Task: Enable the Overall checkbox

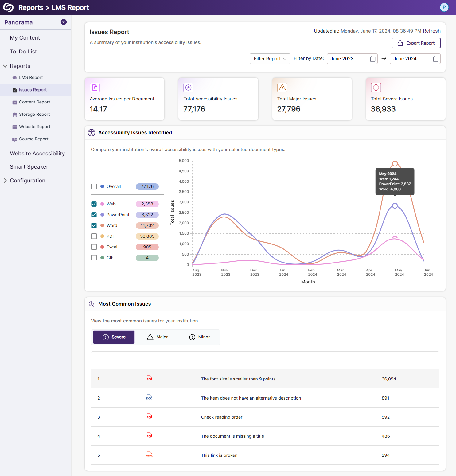Action: (x=94, y=186)
